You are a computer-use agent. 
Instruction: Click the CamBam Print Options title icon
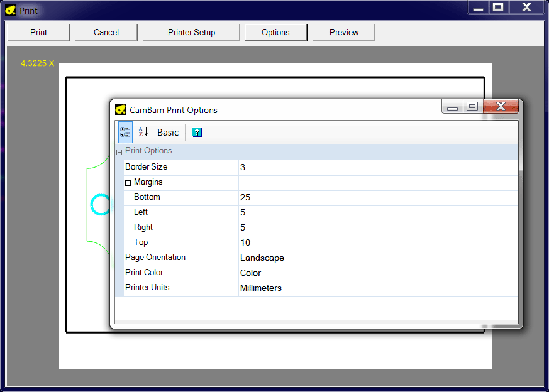point(121,110)
